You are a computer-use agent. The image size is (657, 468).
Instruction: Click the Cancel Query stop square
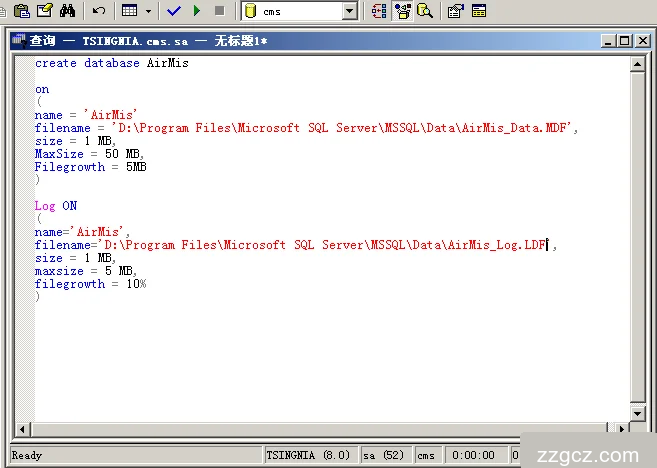click(219, 11)
